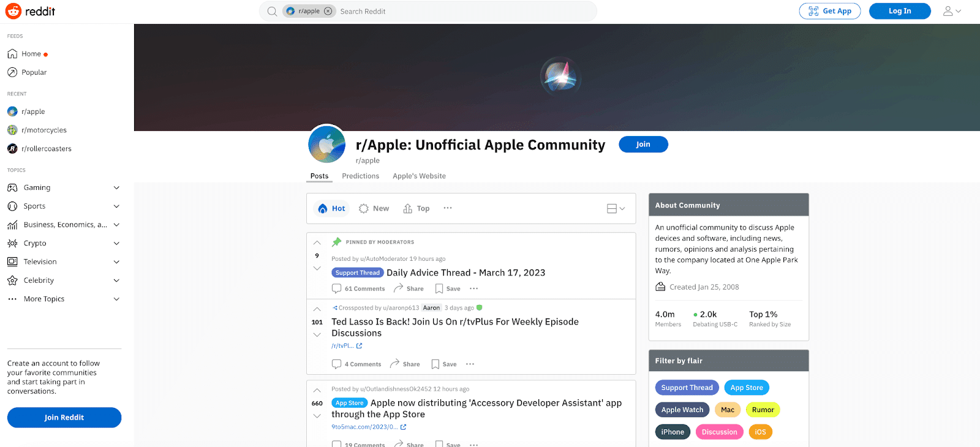The width and height of the screenshot is (980, 447).
Task: Downvote the Ted Lasso post
Action: pyautogui.click(x=317, y=334)
